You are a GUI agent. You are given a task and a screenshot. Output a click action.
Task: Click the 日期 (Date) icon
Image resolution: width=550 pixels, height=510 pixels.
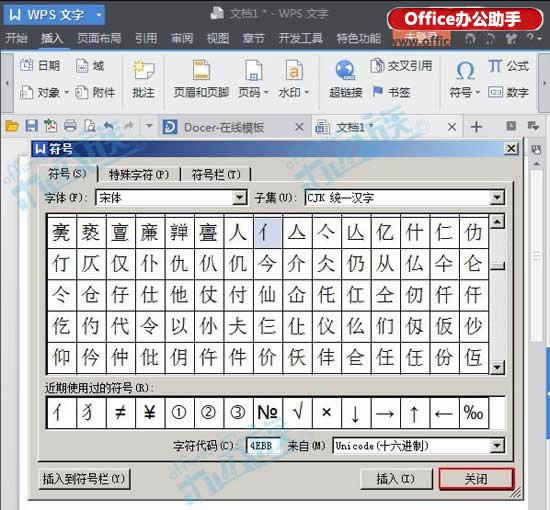click(27, 65)
